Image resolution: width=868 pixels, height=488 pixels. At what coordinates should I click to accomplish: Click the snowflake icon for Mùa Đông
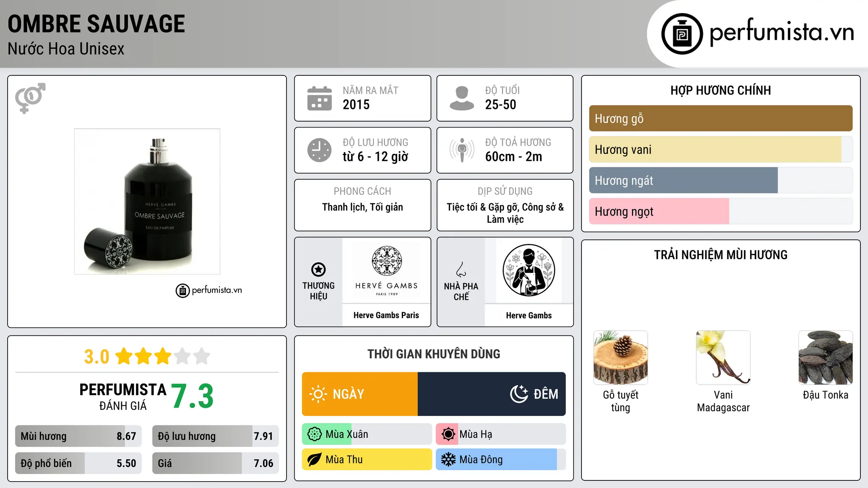pos(448,460)
